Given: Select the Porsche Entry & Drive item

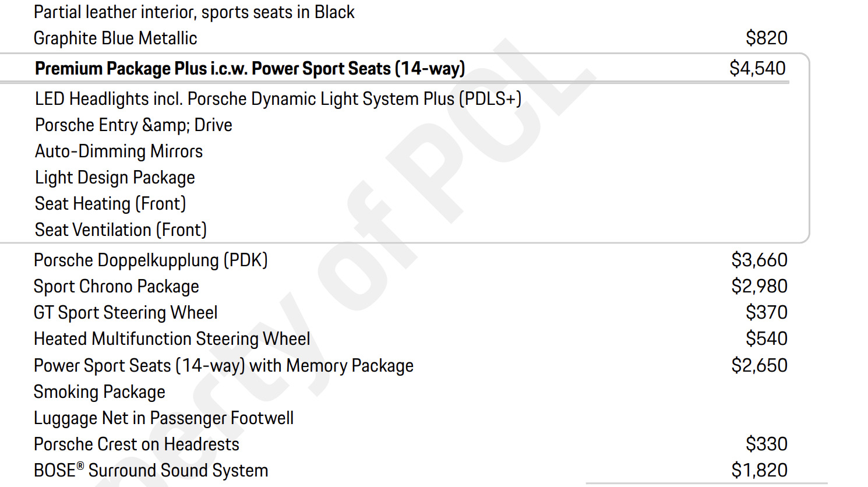Looking at the screenshot, I should click(x=133, y=125).
